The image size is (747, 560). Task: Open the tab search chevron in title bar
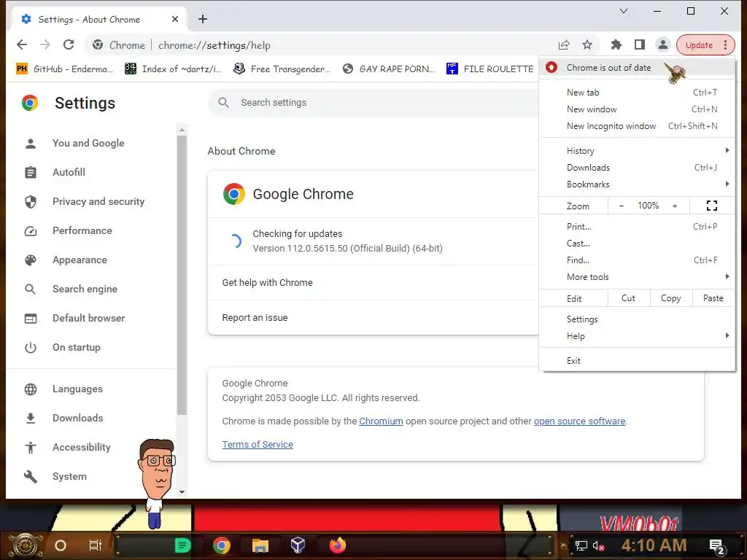tap(624, 11)
